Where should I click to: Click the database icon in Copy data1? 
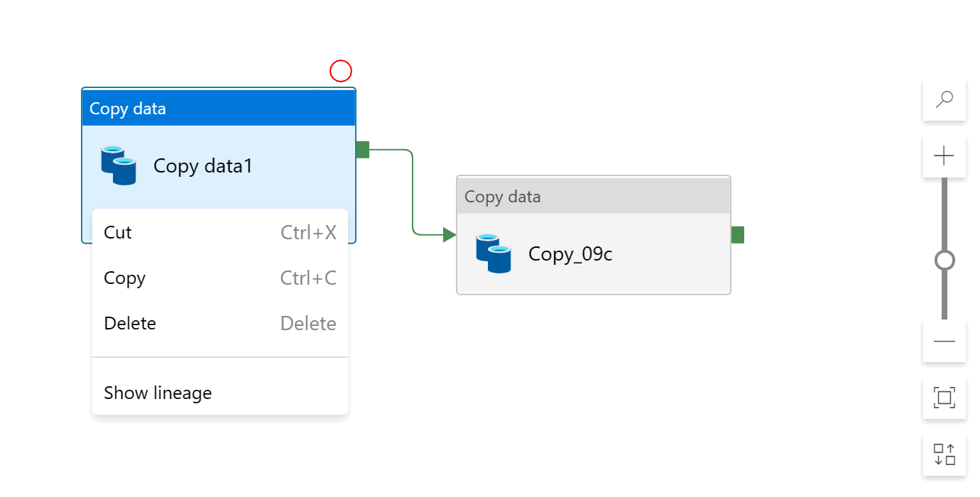pos(119,165)
